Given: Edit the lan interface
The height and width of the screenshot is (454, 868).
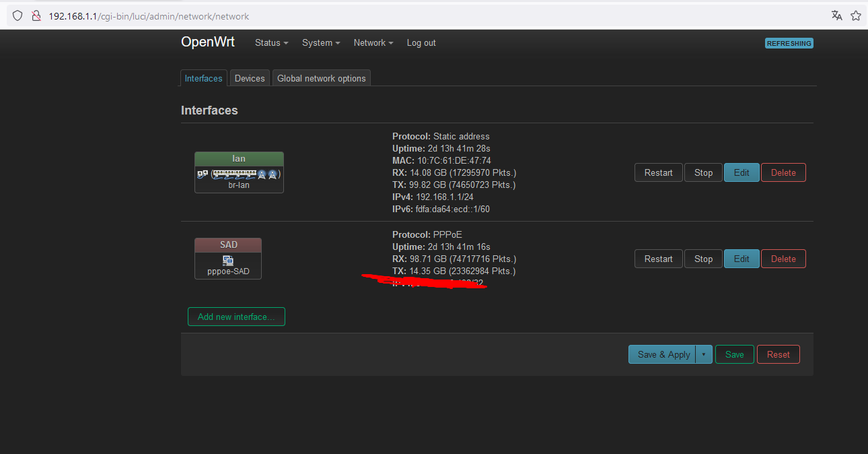Looking at the screenshot, I should [x=742, y=172].
